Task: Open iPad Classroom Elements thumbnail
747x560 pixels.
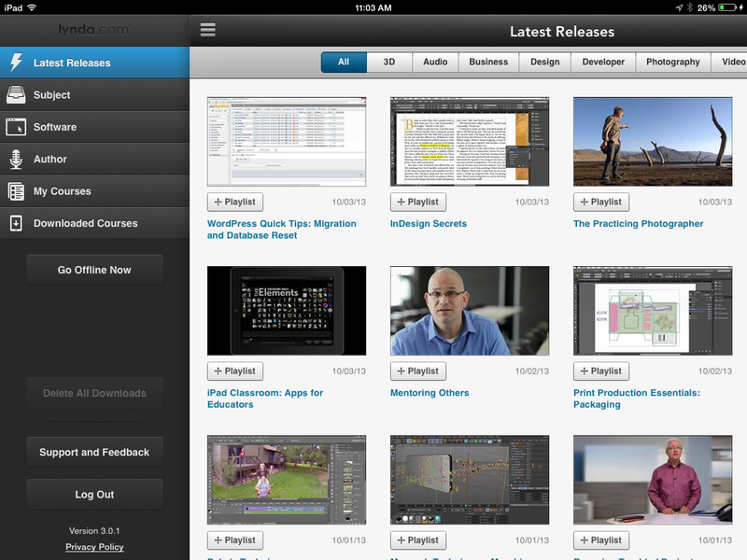Action: point(286,311)
